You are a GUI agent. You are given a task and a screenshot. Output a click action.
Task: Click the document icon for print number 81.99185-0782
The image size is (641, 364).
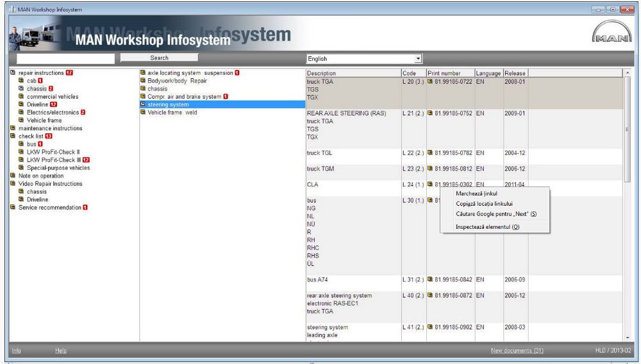[430, 153]
